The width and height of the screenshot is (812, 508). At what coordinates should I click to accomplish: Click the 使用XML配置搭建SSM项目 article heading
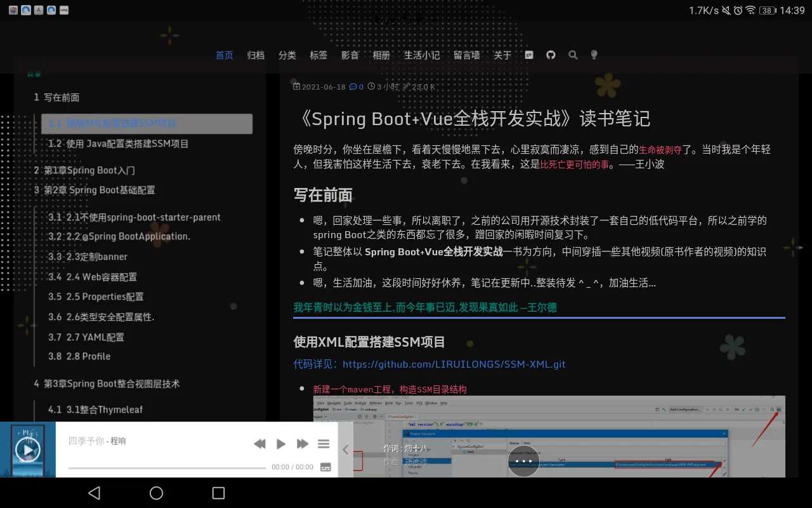pos(369,342)
